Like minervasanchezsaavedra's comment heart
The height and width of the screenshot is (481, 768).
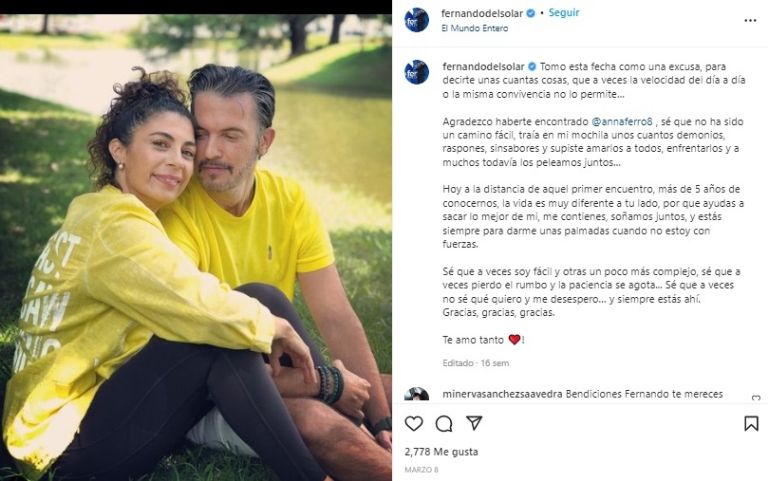[756, 397]
